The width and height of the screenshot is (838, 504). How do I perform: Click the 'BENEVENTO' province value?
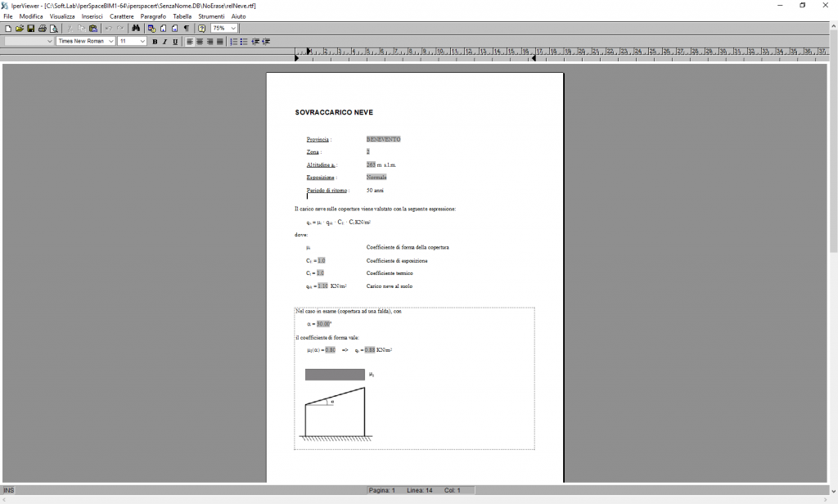383,139
